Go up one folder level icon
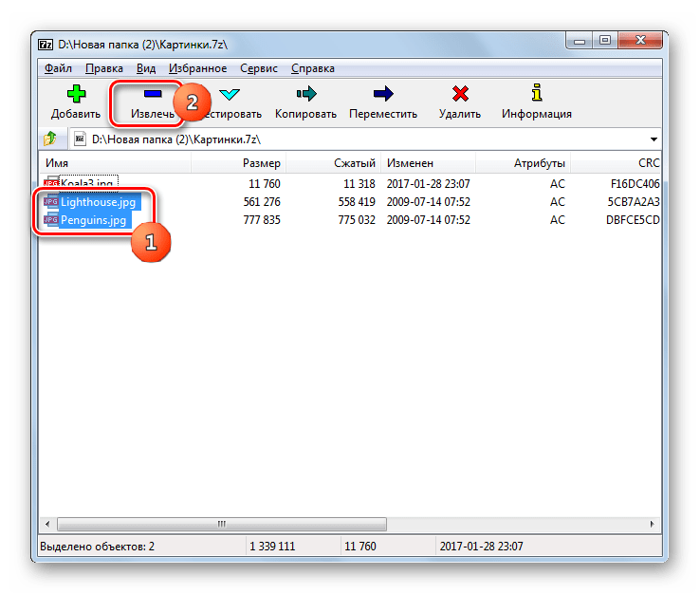 49,139
